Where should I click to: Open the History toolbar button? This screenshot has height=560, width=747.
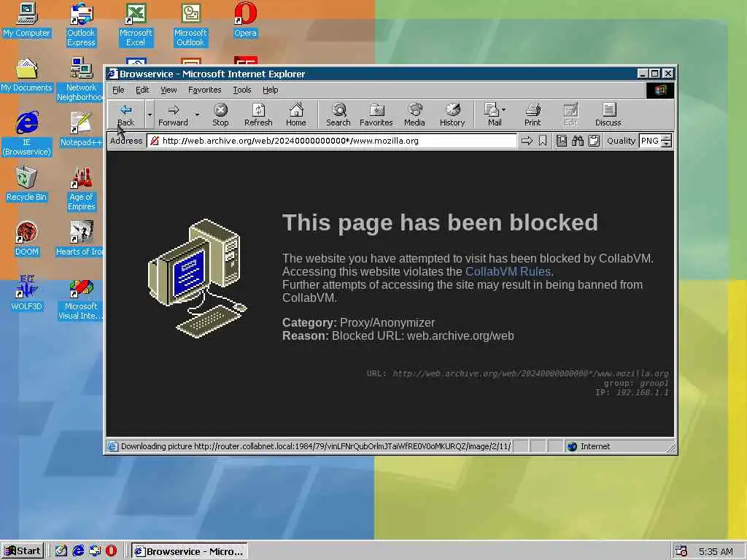point(452,114)
